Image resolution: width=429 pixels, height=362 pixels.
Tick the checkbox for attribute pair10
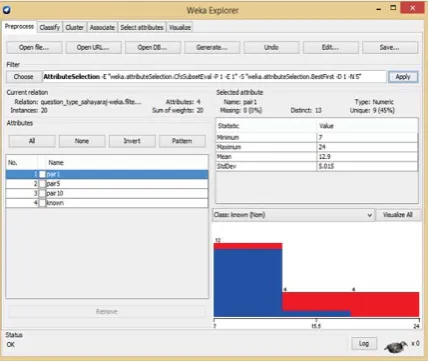42,193
